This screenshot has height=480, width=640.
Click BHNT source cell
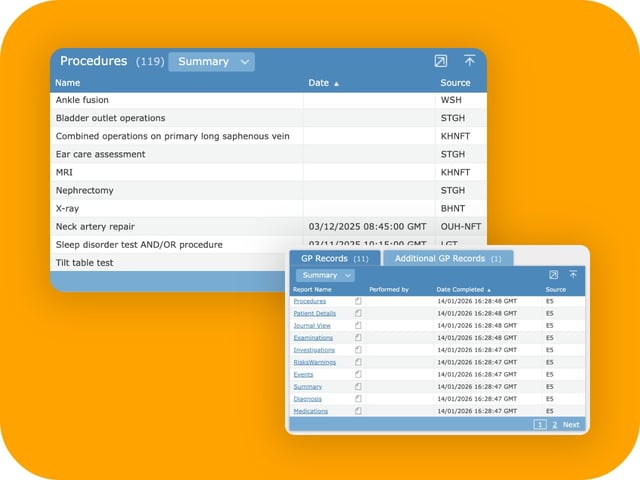(453, 209)
